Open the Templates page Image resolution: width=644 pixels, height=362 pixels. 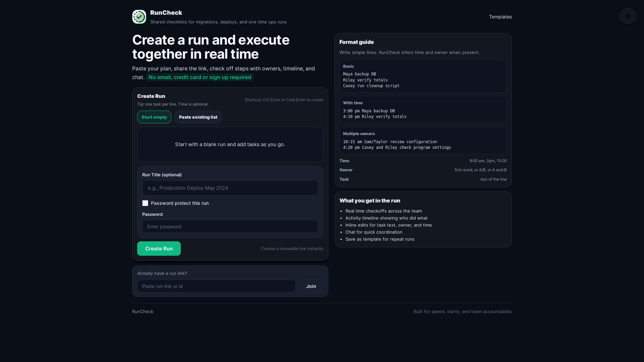point(500,17)
